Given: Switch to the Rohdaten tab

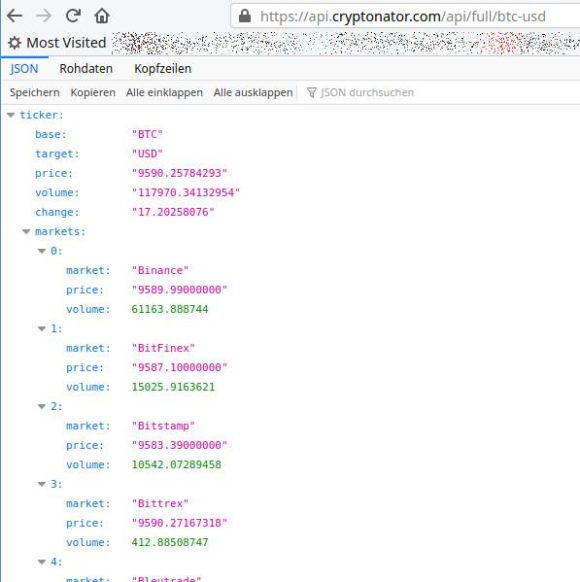Looking at the screenshot, I should (86, 69).
